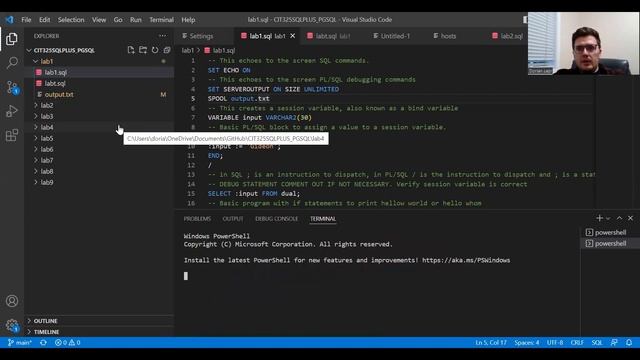Image resolution: width=640 pixels, height=360 pixels.
Task: Switch to the labt.sql editor tab
Action: pos(329,36)
